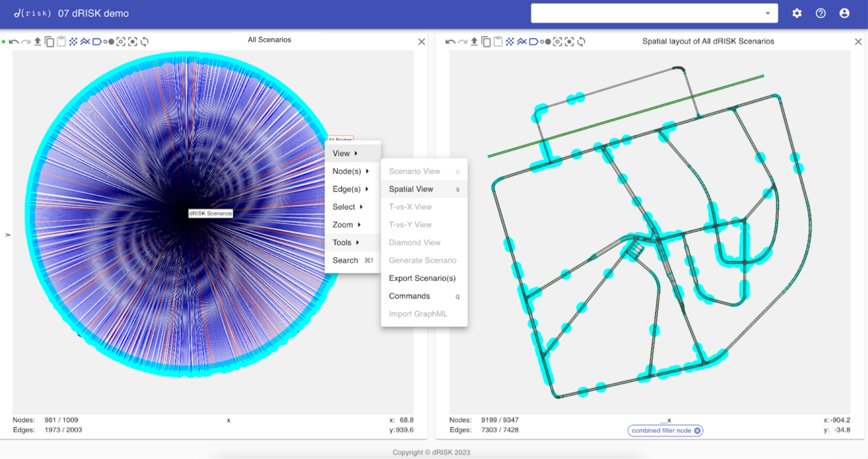The height and width of the screenshot is (459, 868).
Task: Select Spatial View from the submenu
Action: click(411, 189)
